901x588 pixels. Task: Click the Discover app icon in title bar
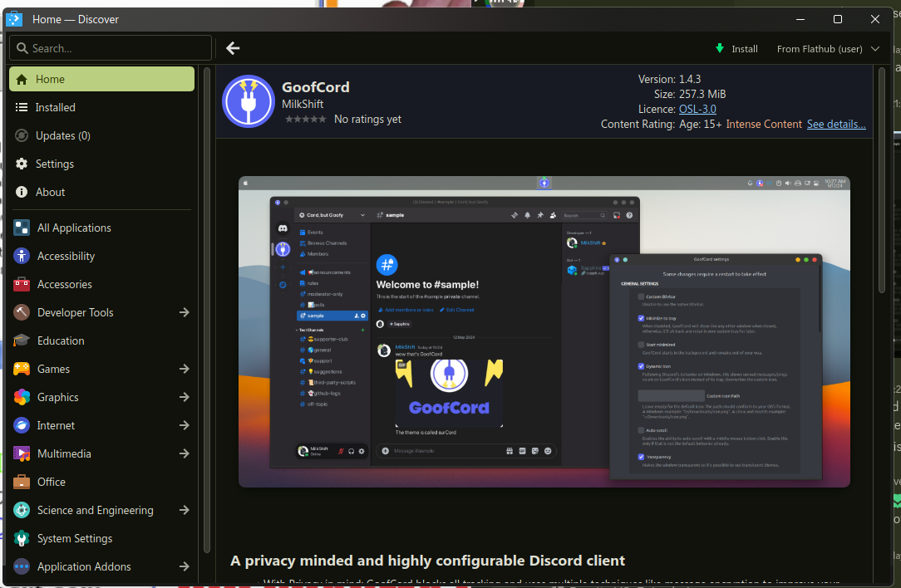[x=14, y=19]
